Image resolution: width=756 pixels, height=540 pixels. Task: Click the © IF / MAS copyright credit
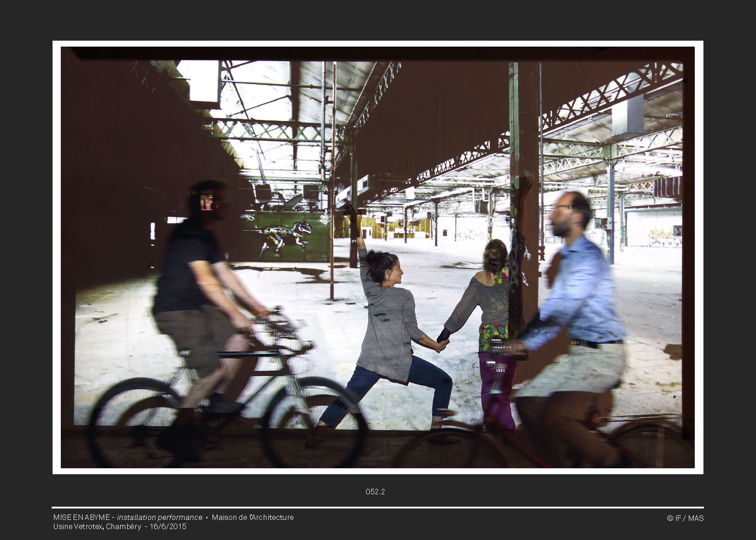click(x=685, y=518)
